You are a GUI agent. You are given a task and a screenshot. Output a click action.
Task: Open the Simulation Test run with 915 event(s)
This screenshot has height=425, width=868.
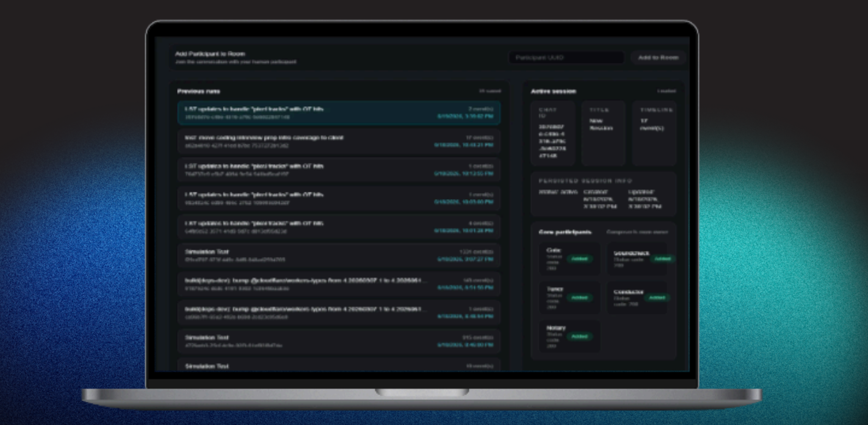pyautogui.click(x=339, y=341)
